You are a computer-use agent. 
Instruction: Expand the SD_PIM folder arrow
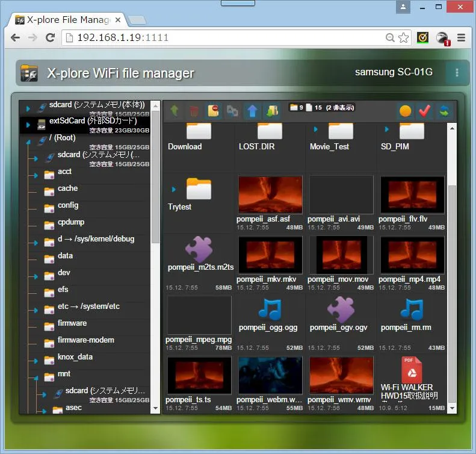387,129
